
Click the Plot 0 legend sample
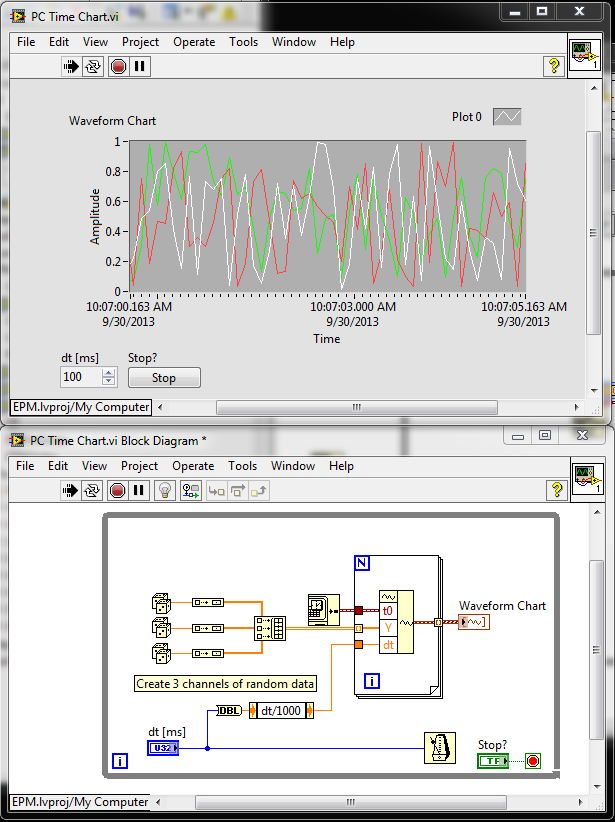(x=507, y=116)
